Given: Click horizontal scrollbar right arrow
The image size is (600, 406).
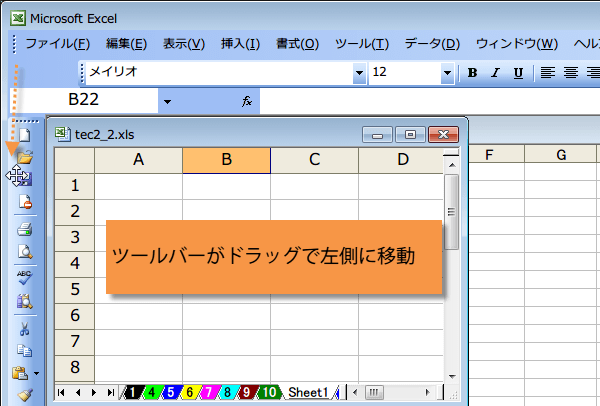Looking at the screenshot, I should pyautogui.click(x=427, y=392).
